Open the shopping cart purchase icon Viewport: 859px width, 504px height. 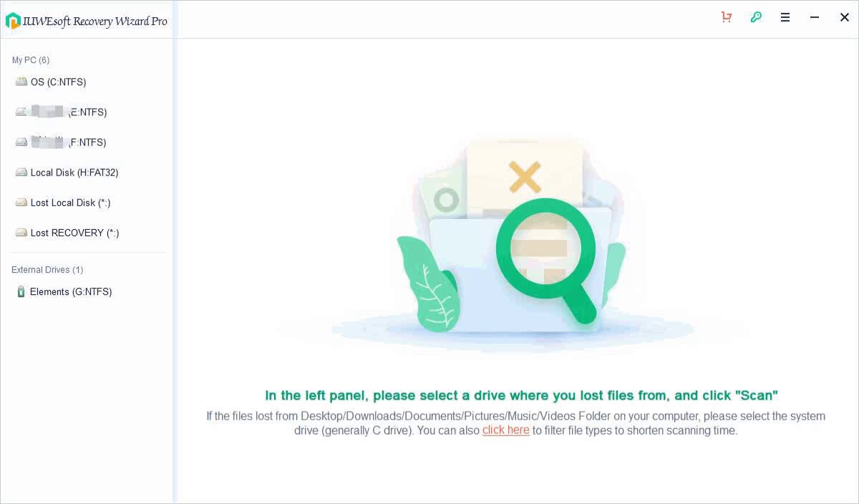[727, 17]
